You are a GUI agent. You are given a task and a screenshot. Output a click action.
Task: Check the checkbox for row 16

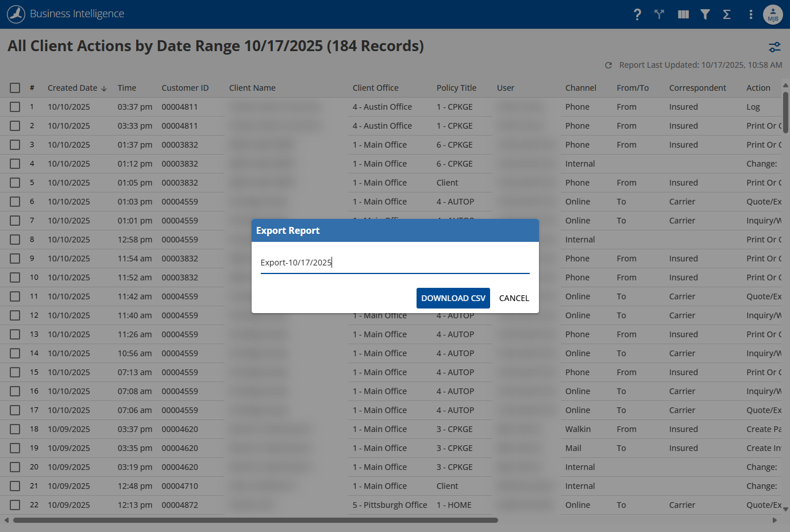tap(15, 391)
